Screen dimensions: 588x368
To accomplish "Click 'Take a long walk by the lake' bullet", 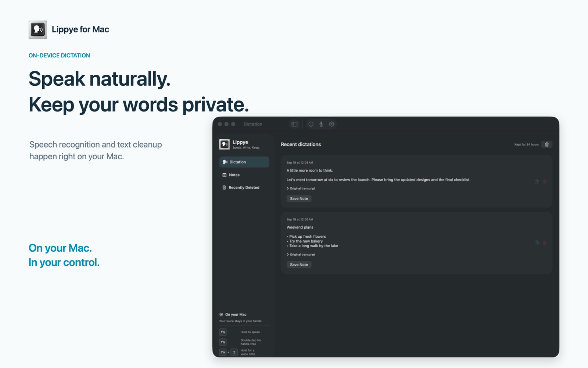I will coord(312,246).
